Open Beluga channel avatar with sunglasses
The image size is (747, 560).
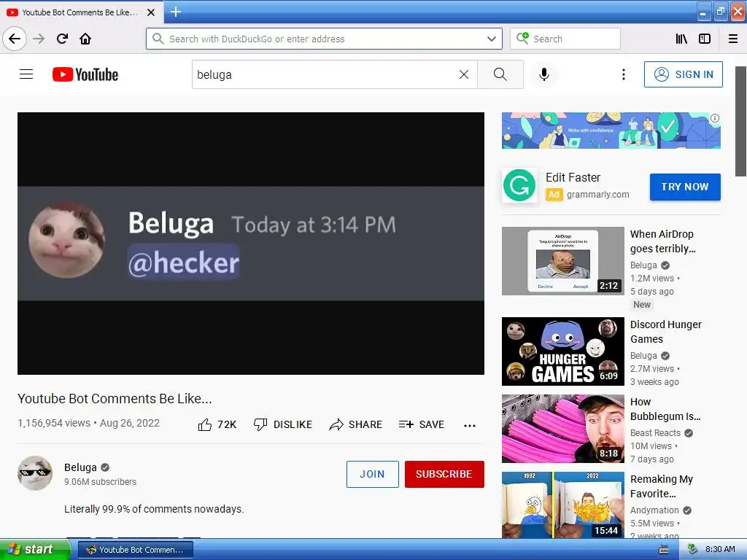pyautogui.click(x=35, y=473)
